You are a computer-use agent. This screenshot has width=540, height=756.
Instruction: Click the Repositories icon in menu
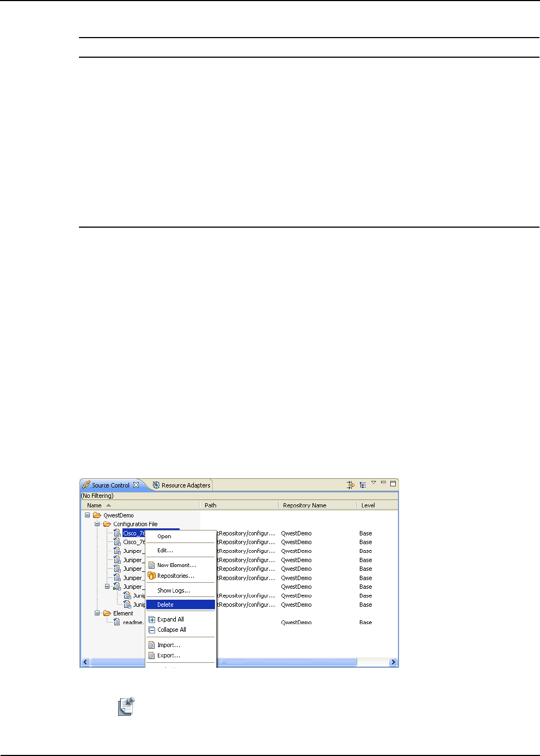click(x=152, y=576)
